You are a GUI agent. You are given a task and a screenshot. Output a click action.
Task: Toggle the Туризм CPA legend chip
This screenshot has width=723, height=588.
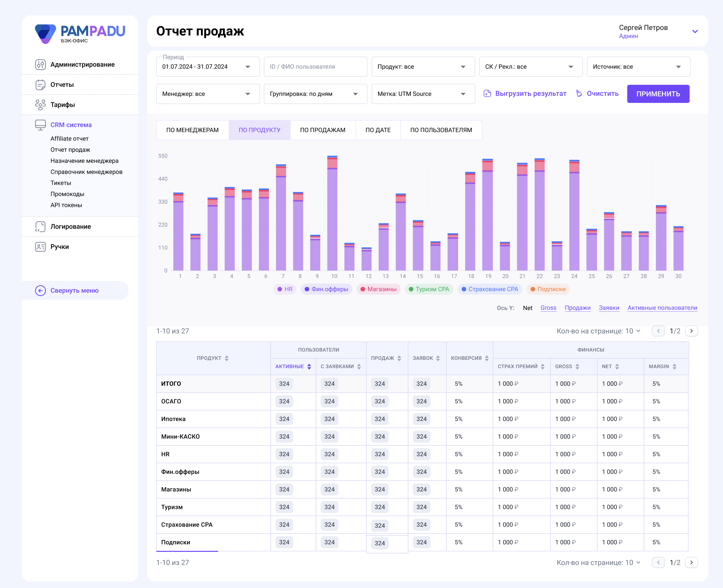pyautogui.click(x=429, y=289)
